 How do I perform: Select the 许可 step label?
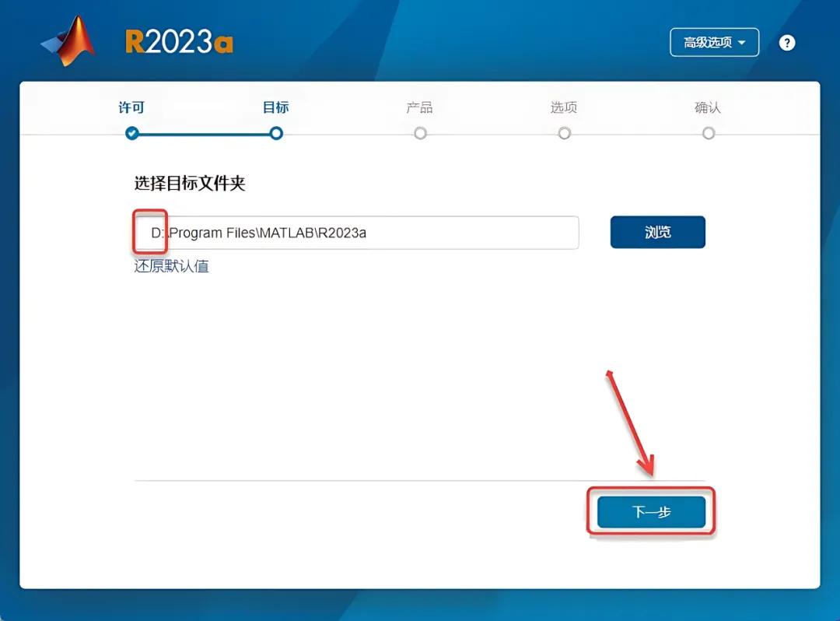(131, 107)
